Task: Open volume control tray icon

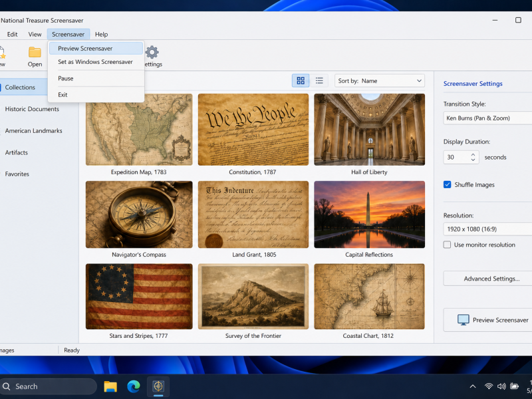Action: point(501,386)
